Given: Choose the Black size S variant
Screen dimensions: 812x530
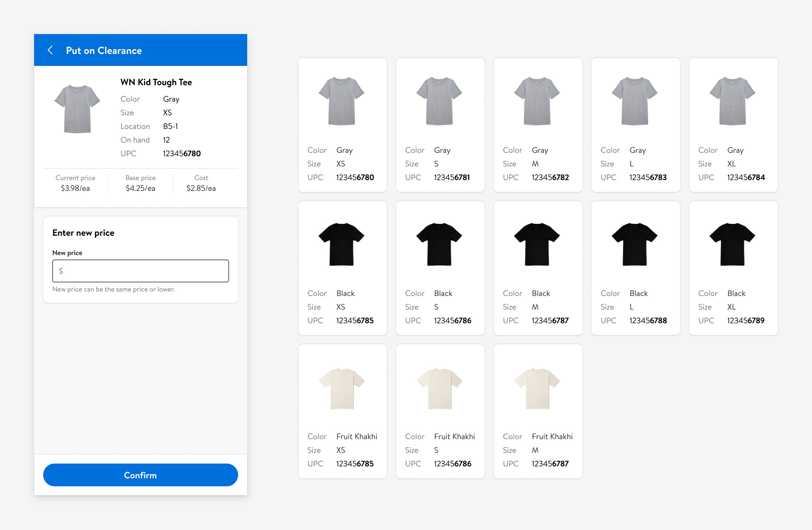Looking at the screenshot, I should (x=440, y=268).
